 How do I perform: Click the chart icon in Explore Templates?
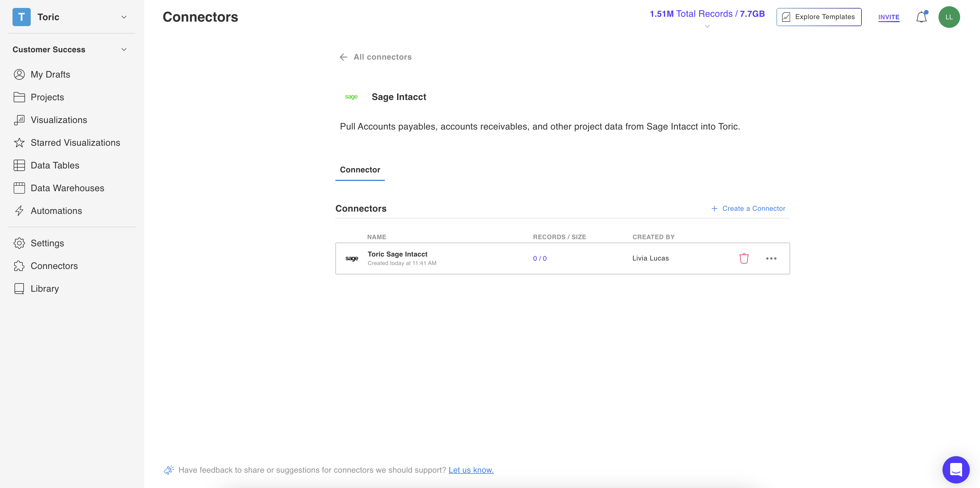pos(786,17)
